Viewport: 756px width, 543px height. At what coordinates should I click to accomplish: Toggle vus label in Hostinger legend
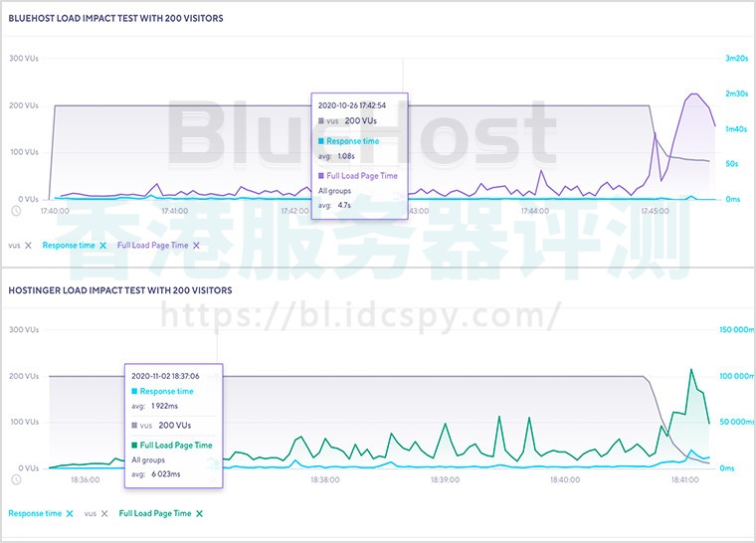coord(90,513)
